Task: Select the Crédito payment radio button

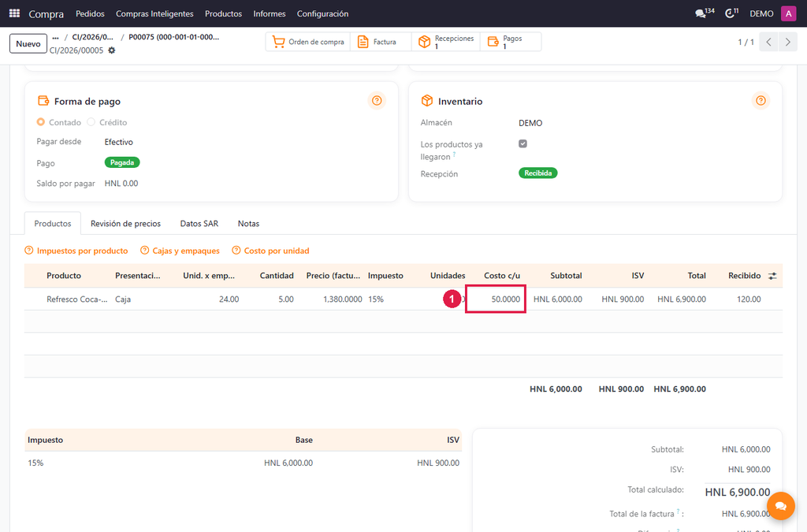Action: (91, 122)
